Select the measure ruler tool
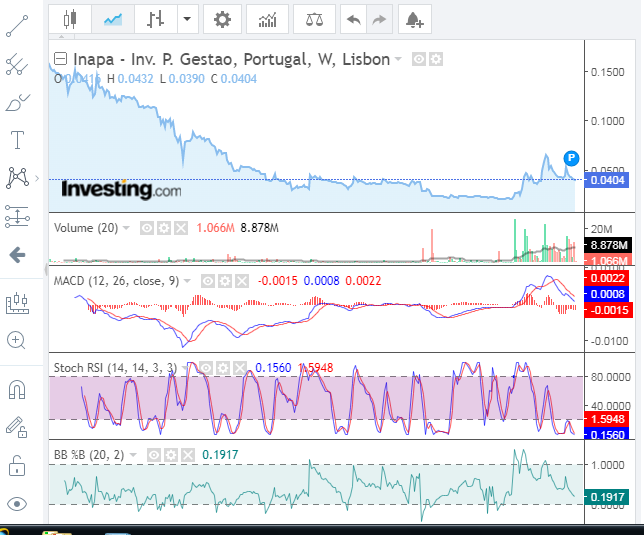The width and height of the screenshot is (644, 535). [x=17, y=303]
